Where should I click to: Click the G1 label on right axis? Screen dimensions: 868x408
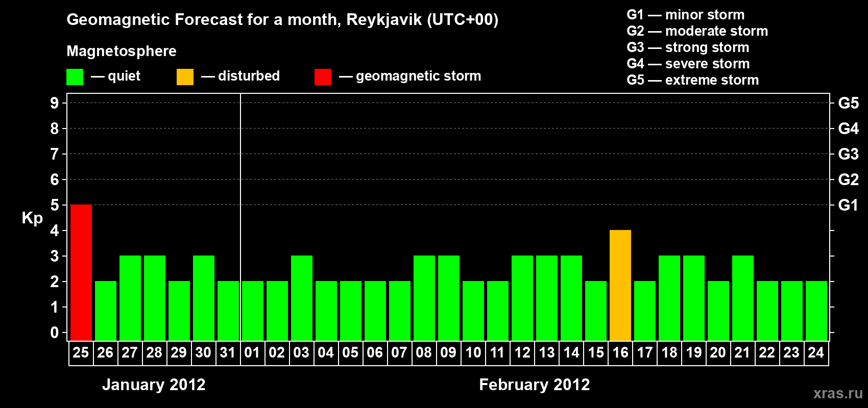point(848,205)
